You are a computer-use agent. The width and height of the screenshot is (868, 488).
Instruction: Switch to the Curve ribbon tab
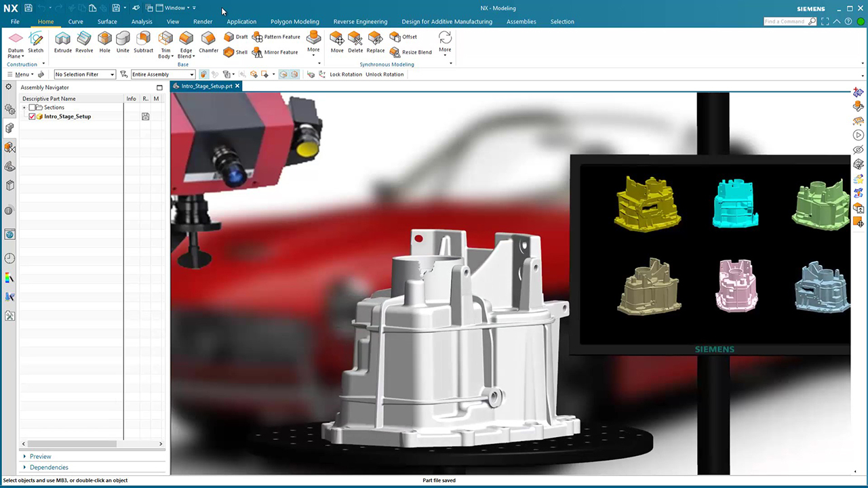75,22
